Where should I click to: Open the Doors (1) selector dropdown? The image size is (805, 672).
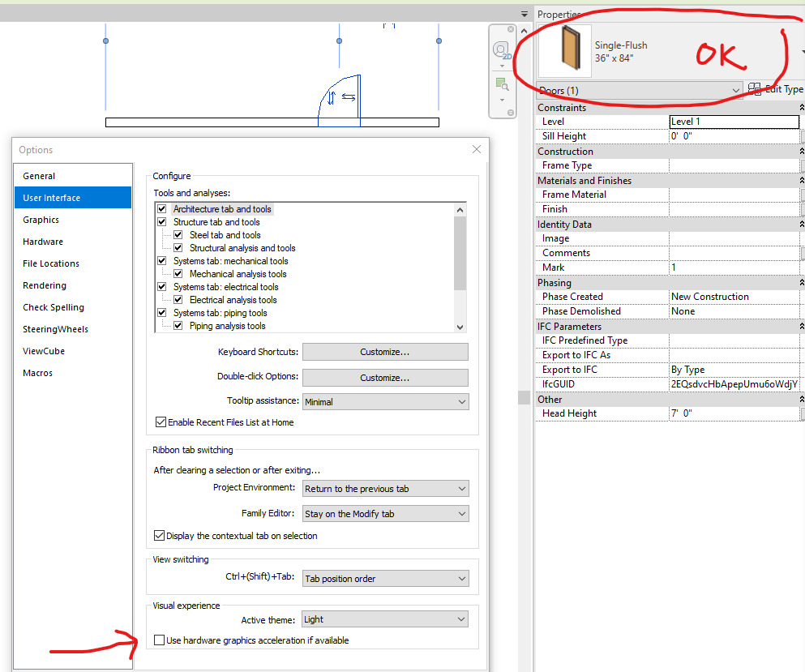coord(736,89)
